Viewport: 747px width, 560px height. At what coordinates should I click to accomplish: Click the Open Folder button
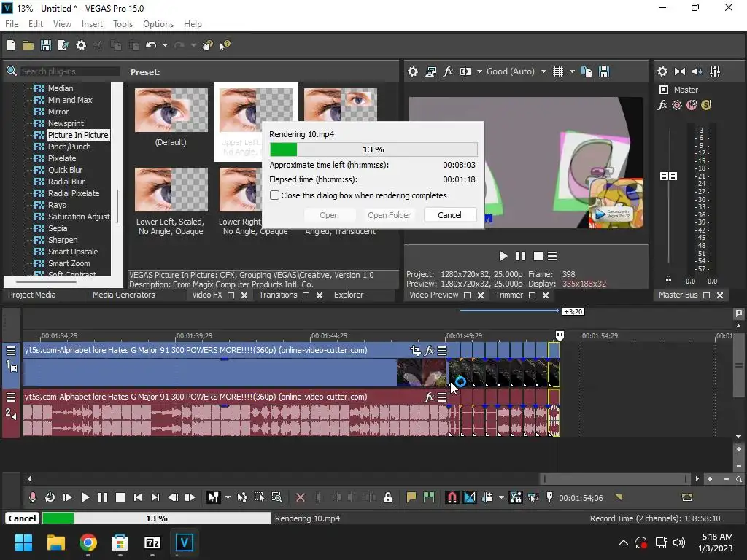point(390,215)
